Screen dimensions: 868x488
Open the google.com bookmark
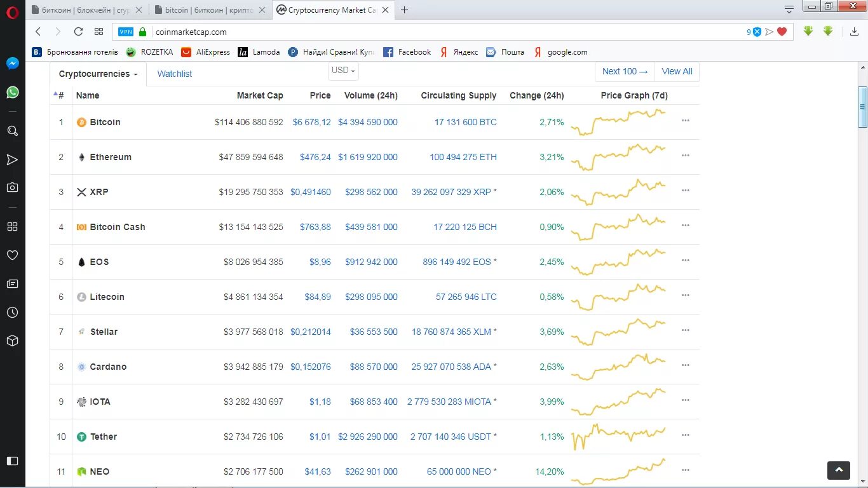point(561,52)
